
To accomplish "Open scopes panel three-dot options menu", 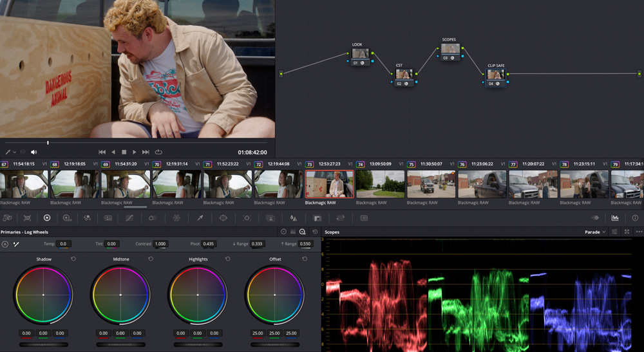I will tap(638, 232).
